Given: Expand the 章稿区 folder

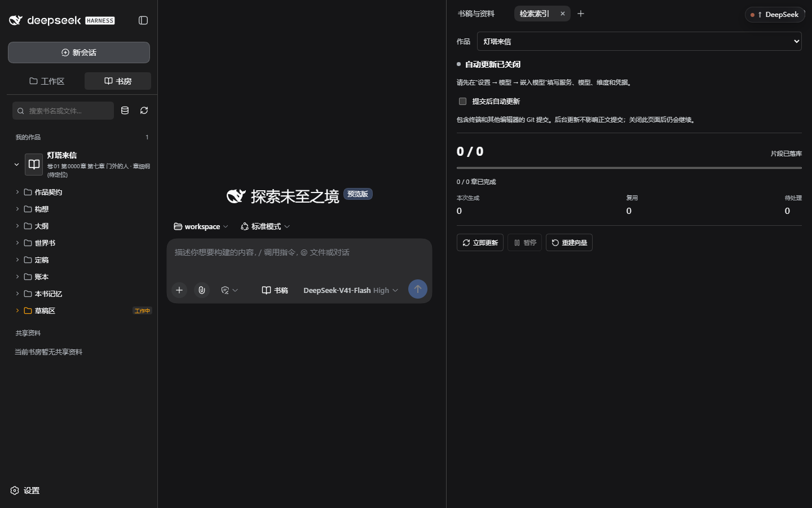Looking at the screenshot, I should (x=82, y=310).
